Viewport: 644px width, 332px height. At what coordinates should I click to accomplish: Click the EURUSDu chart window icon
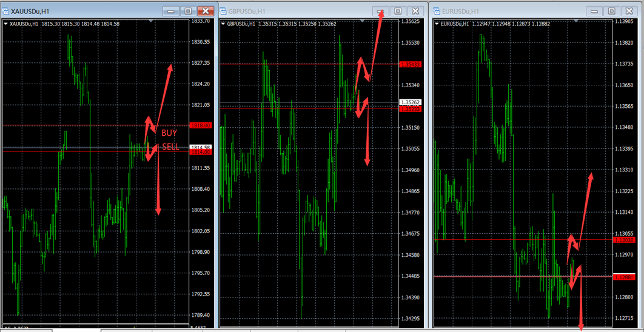[x=435, y=11]
